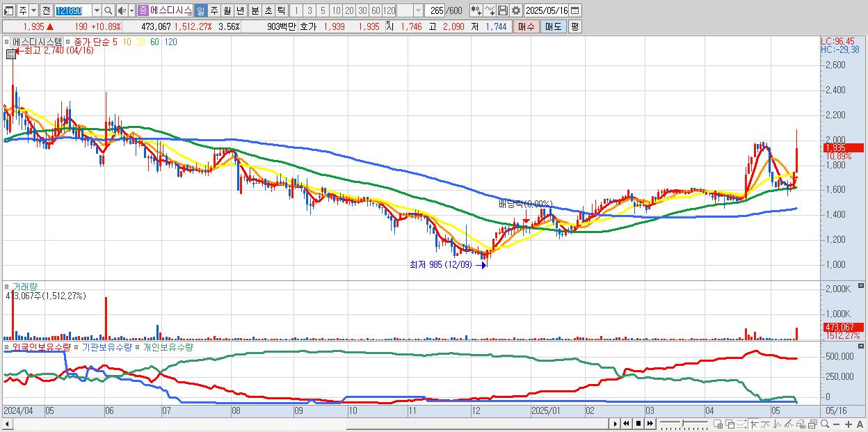Open the 주 market type dropdown
868x432 pixels.
(x=33, y=11)
